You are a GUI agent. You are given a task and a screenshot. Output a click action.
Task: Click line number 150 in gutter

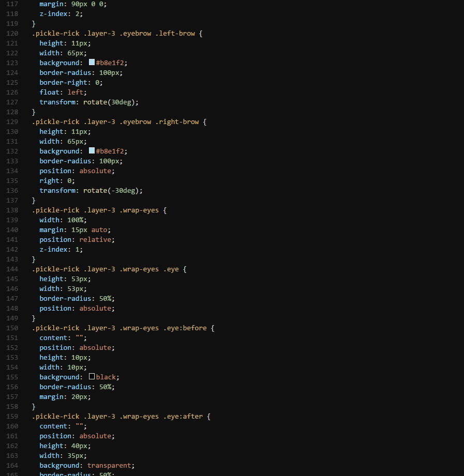(x=12, y=328)
